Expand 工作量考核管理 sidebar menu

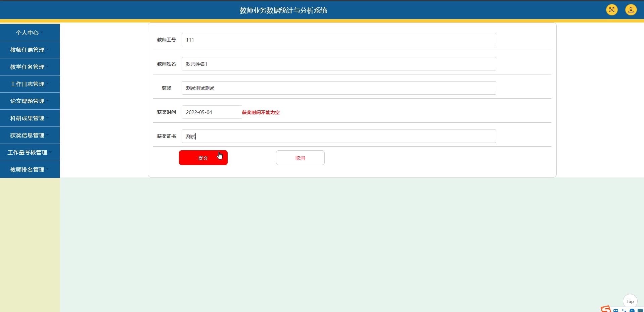(x=30, y=152)
